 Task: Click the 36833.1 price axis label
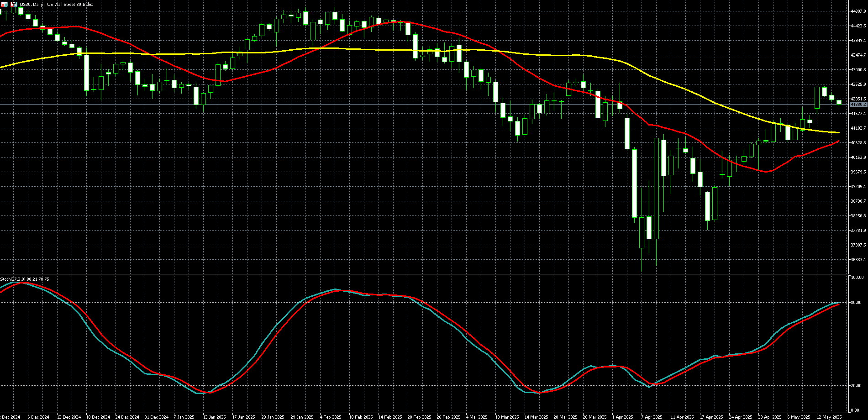tap(858, 260)
